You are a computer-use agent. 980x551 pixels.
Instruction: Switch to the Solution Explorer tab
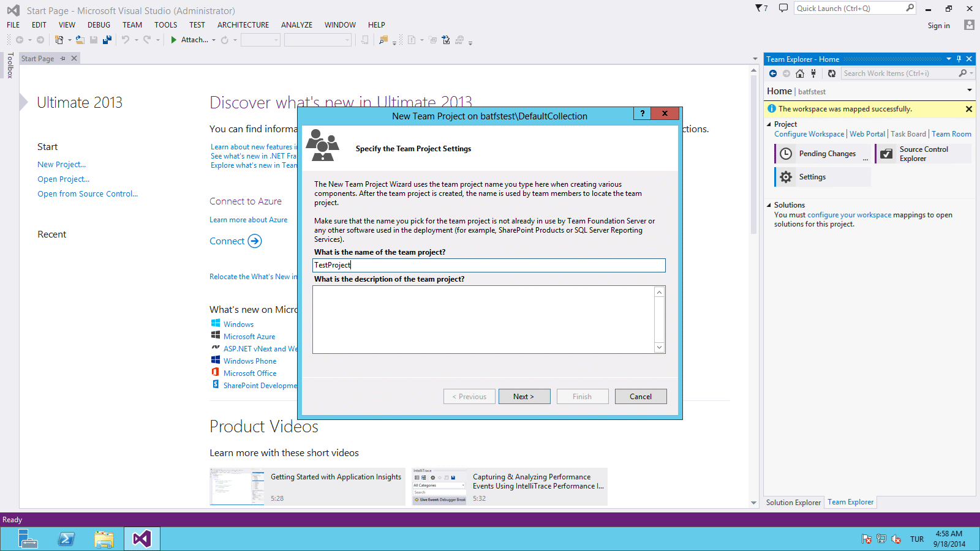pos(793,502)
